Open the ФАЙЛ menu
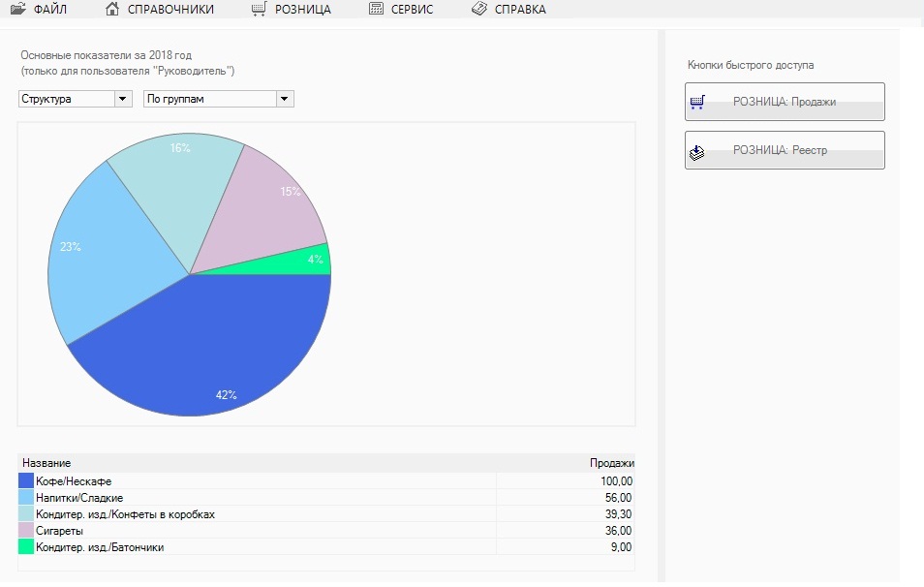Viewport: 924px width, 587px height. coord(50,10)
